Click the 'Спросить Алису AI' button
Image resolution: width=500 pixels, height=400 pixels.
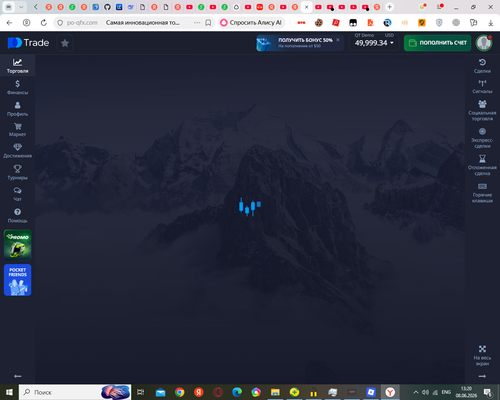[x=251, y=22]
